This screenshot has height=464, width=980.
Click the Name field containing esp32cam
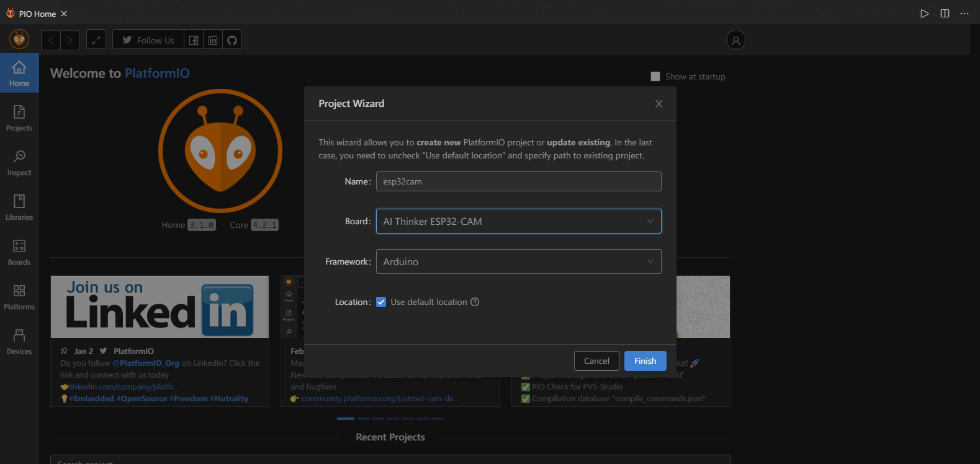pos(519,181)
